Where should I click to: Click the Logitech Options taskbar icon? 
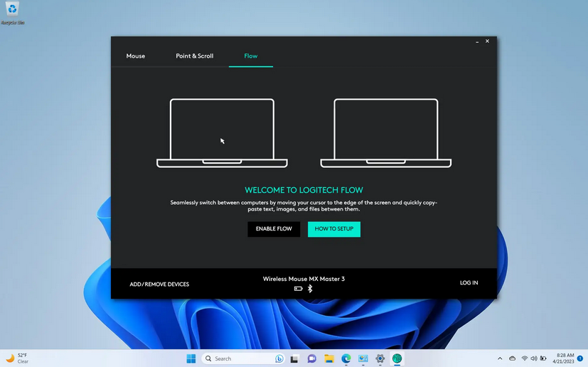click(x=397, y=358)
